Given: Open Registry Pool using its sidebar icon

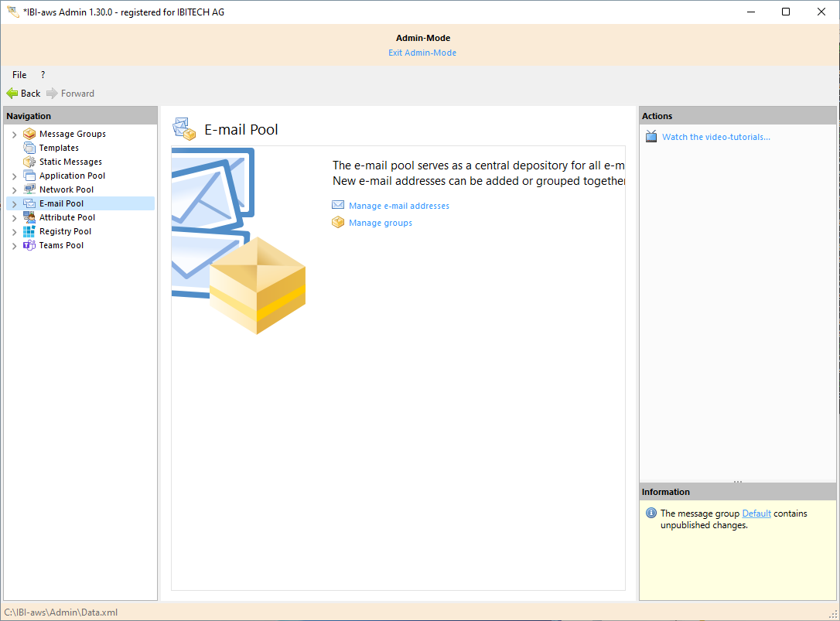Looking at the screenshot, I should [x=29, y=230].
